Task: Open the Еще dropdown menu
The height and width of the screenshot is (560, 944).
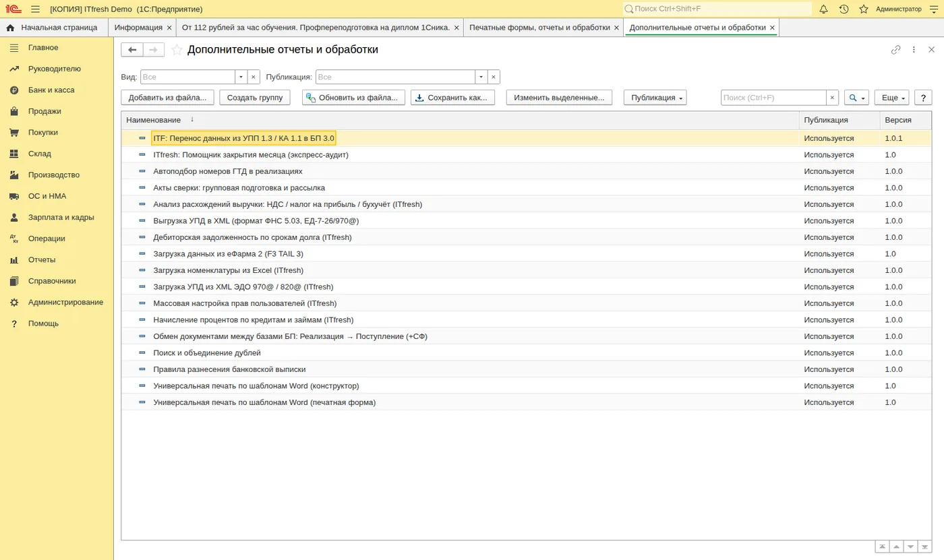Action: click(x=892, y=98)
